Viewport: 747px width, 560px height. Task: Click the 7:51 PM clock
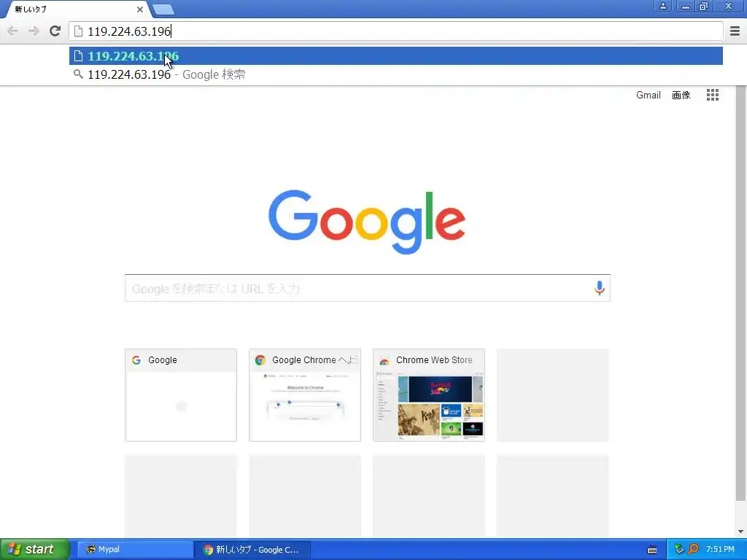(720, 549)
